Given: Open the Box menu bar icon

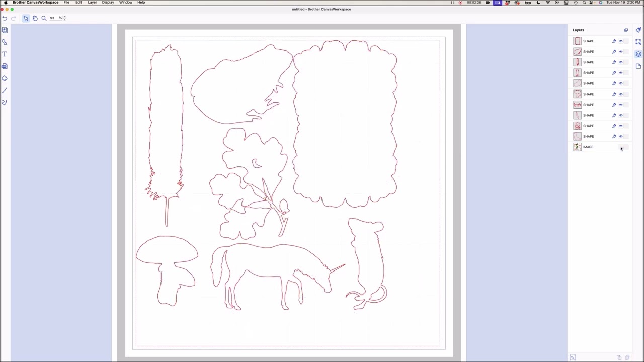Looking at the screenshot, I should tap(528, 3).
